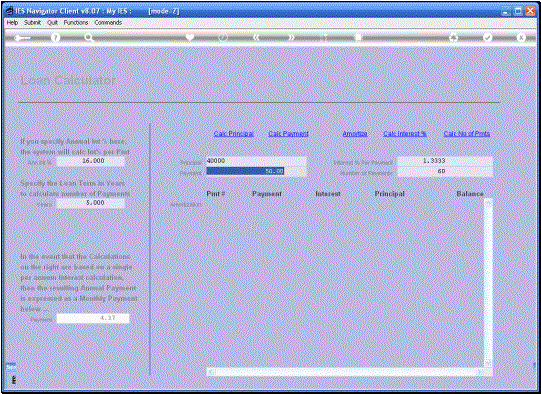This screenshot has width=541, height=394.
Task: Open the Help menu
Action: coord(12,22)
